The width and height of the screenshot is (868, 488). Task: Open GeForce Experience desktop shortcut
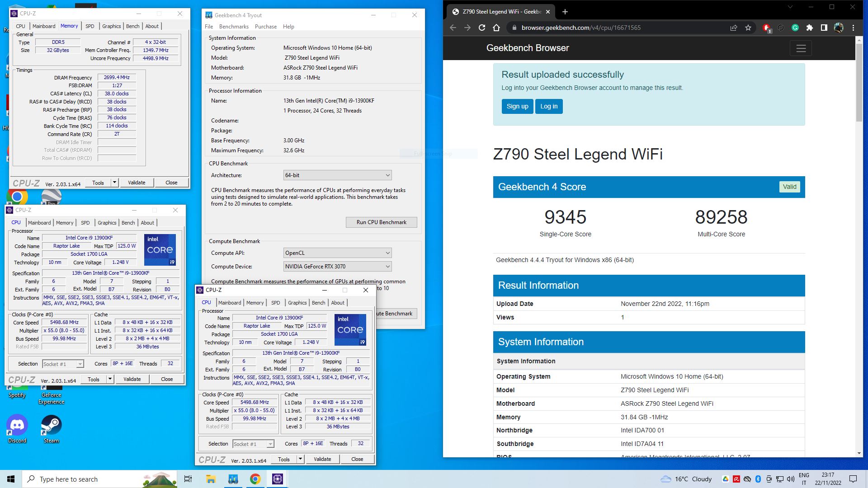[51, 395]
